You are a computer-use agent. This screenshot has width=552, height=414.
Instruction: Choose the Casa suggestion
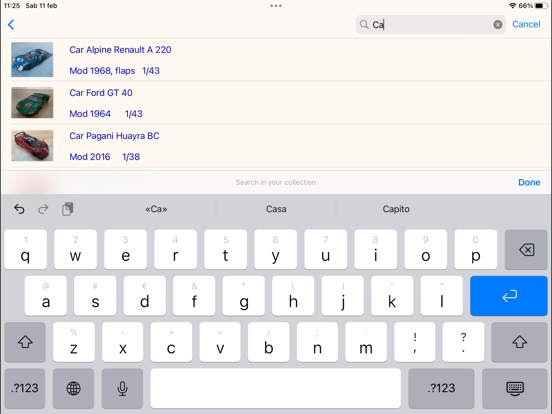(x=276, y=209)
